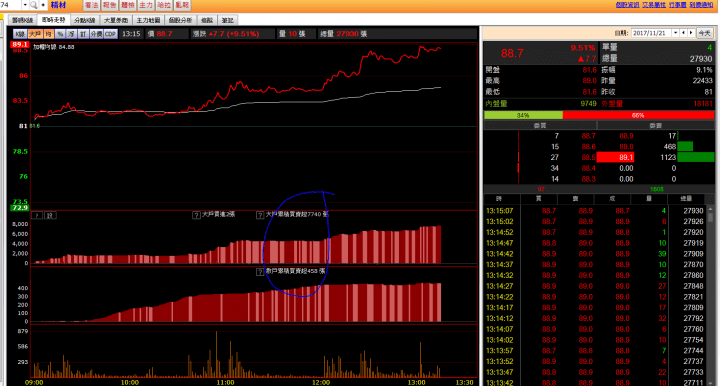Toggle the 浮 button in chart toolbar
Image resolution: width=720 pixels, height=386 pixels.
[x=72, y=34]
